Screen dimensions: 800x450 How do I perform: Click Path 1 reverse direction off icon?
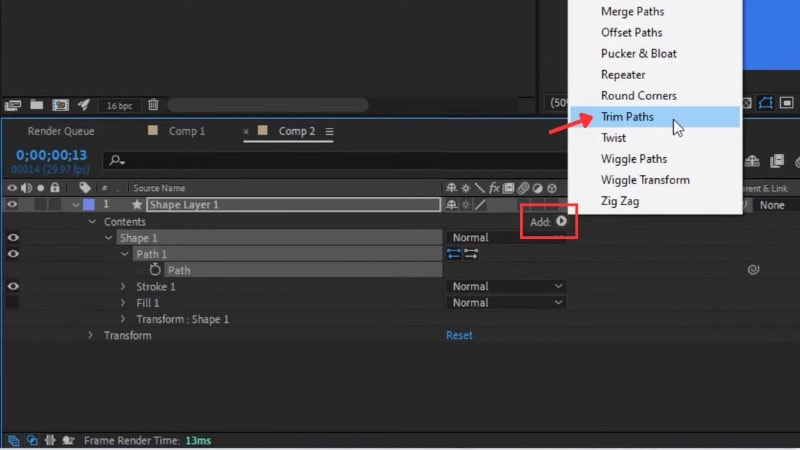point(471,253)
